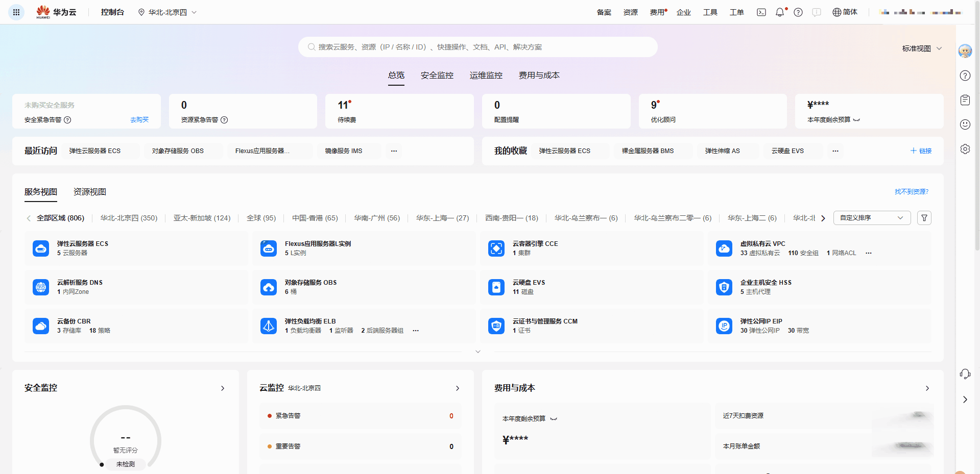Open the DNS service icon

pos(41,287)
